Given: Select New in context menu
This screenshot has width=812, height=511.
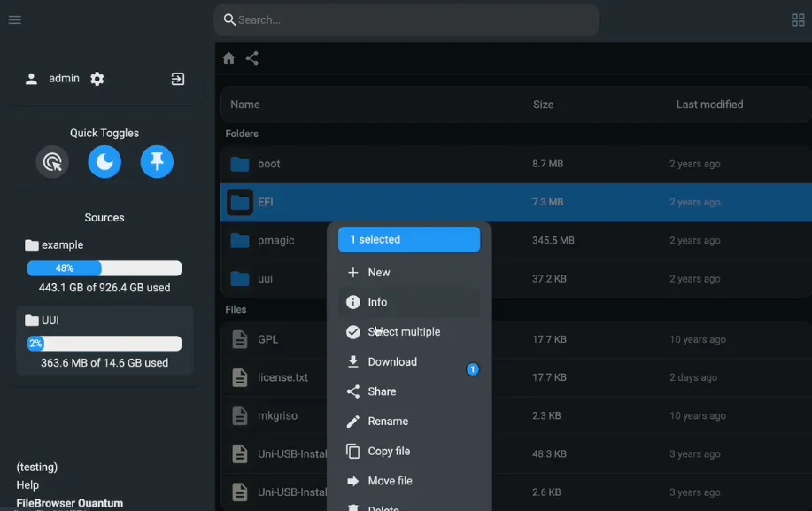Looking at the screenshot, I should click(x=409, y=272).
